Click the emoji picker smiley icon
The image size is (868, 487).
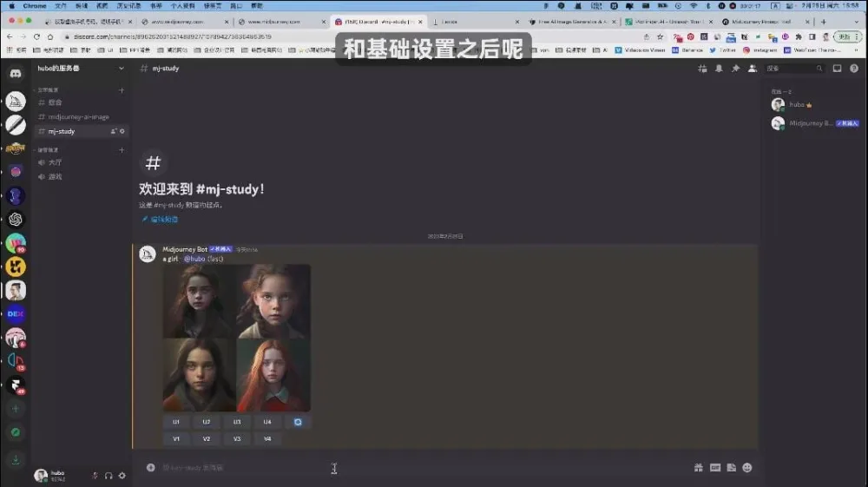click(x=747, y=468)
